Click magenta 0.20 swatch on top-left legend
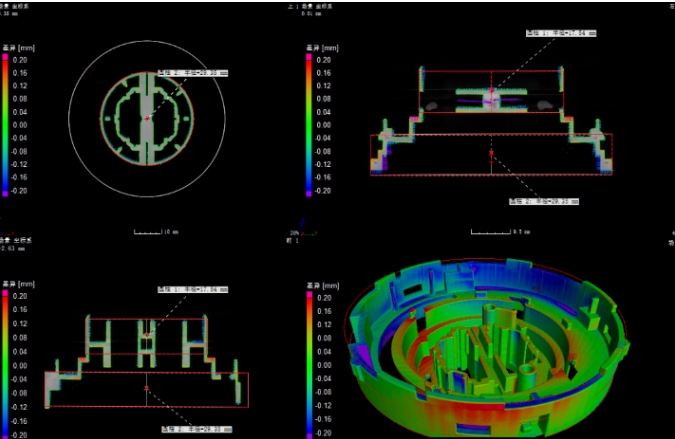675x439 pixels. [x=5, y=61]
